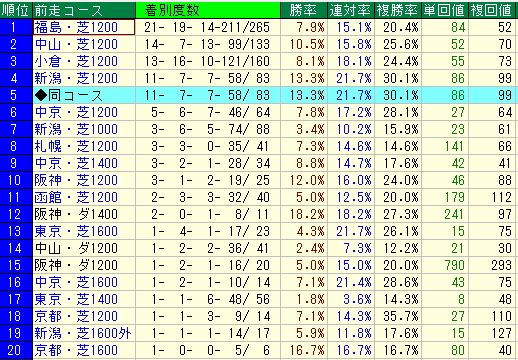This screenshot has width=518, height=360.
Task: Click the 179 win return value
Action: pyautogui.click(x=445, y=197)
